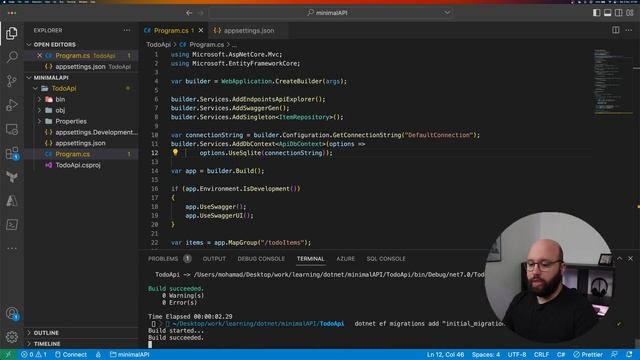Open the Manage gear icon
Screen dimensions: 640x360
(12, 337)
